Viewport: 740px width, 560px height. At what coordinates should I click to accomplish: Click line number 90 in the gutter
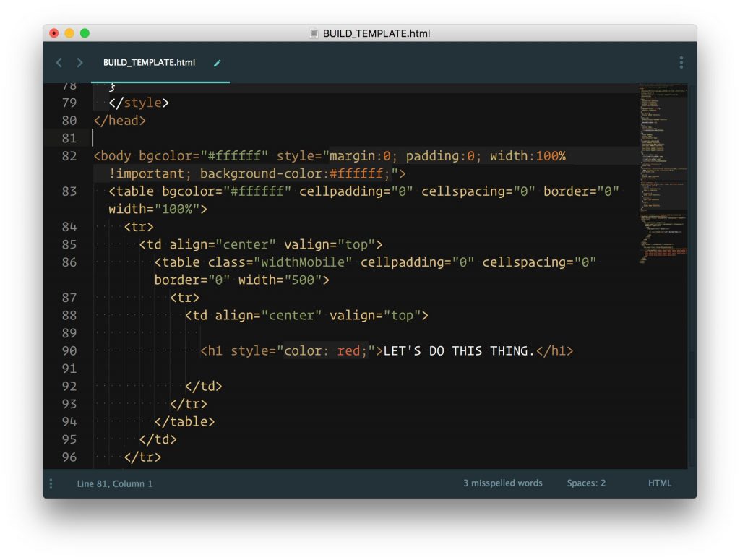tap(69, 351)
